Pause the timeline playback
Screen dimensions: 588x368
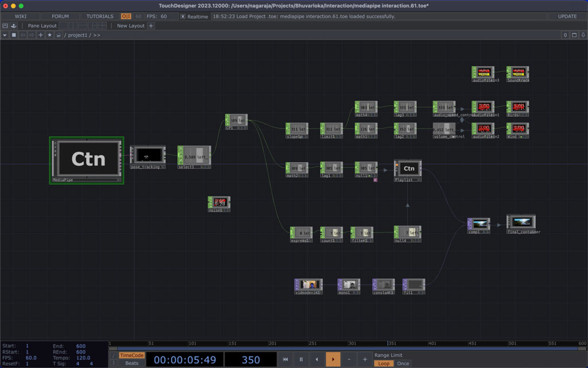click(x=301, y=359)
